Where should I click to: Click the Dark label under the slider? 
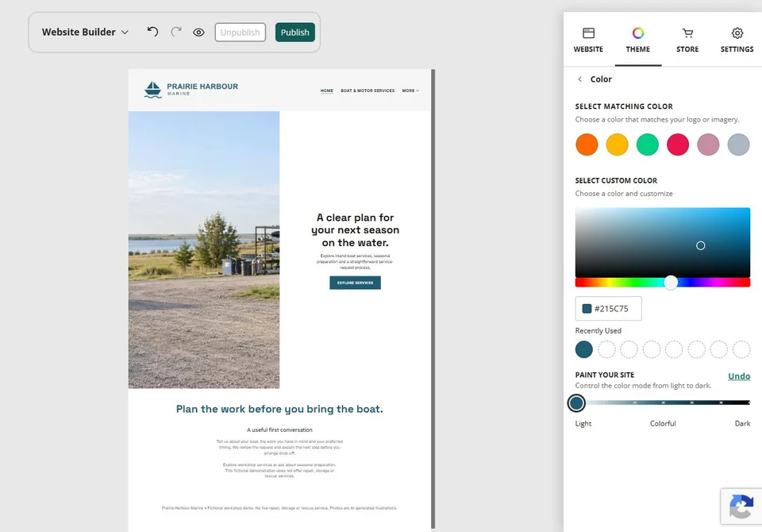(742, 423)
